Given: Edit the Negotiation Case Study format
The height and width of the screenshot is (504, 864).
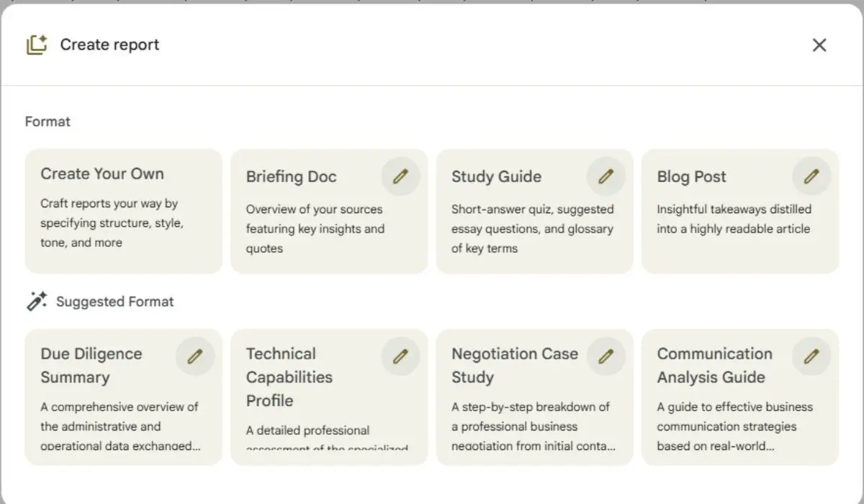Looking at the screenshot, I should (x=606, y=356).
